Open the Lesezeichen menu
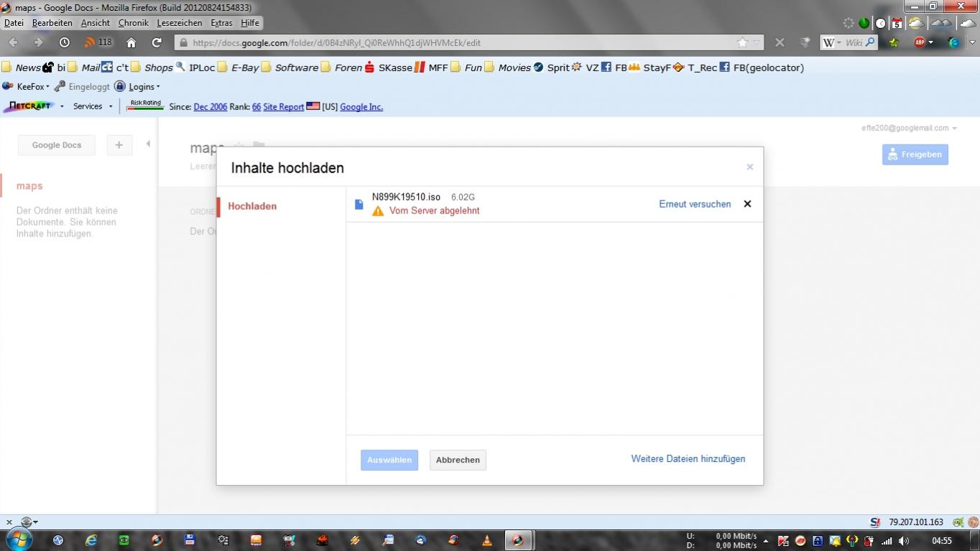Viewport: 980px width, 551px height. [179, 23]
